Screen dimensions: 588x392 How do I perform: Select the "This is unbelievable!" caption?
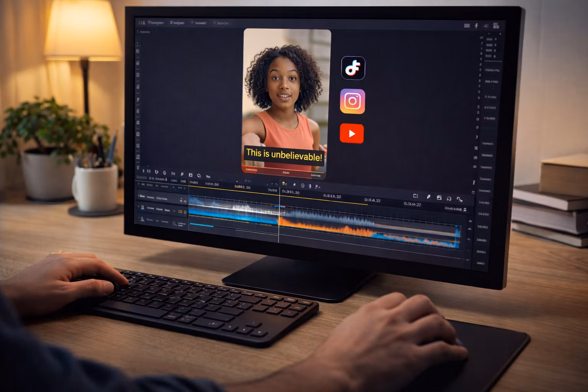(x=284, y=155)
